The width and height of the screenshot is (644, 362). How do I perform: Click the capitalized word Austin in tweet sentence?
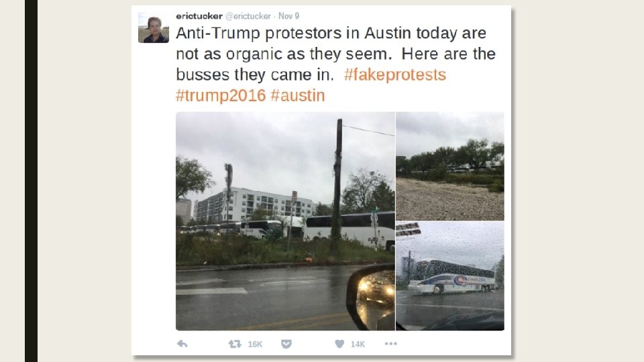pos(387,33)
